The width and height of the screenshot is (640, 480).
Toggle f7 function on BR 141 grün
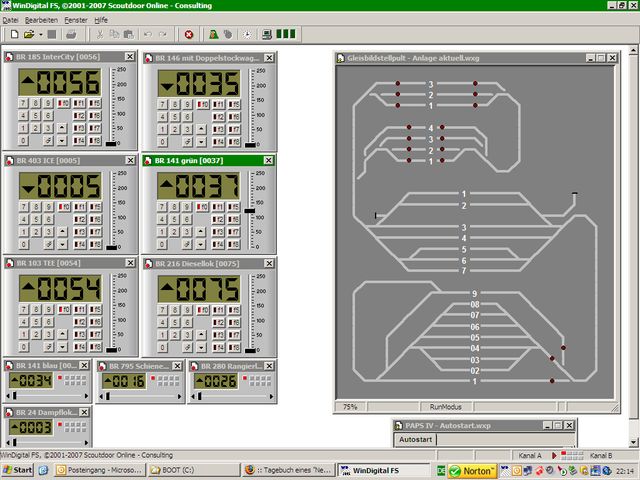[x=234, y=232]
